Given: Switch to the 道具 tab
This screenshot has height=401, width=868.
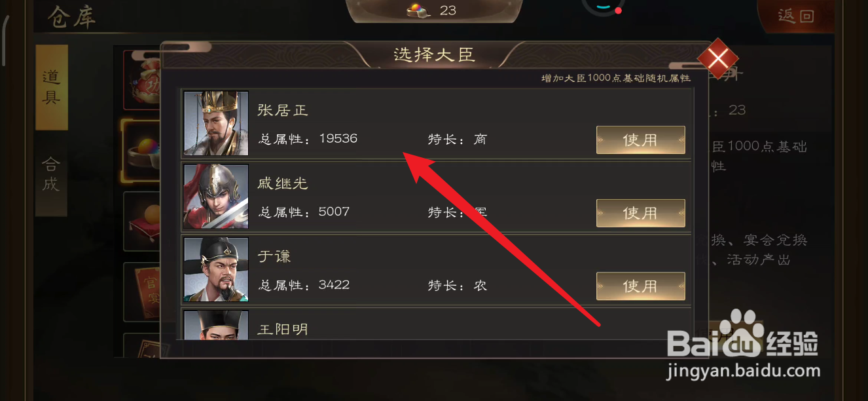Looking at the screenshot, I should click(x=52, y=87).
